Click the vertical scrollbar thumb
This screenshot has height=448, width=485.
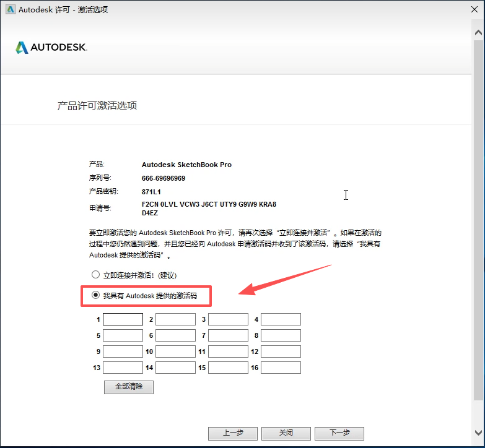pos(478,220)
